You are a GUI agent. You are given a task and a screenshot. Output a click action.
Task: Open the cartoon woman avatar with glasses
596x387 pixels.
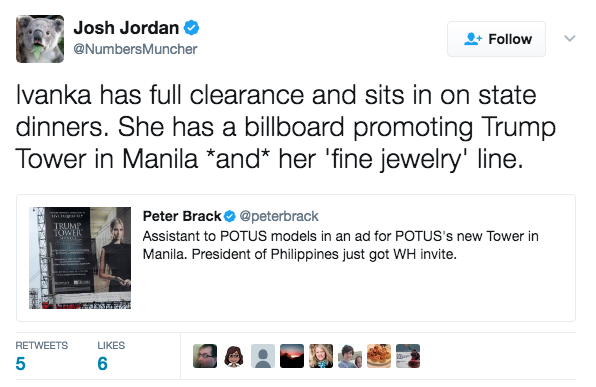click(x=234, y=356)
